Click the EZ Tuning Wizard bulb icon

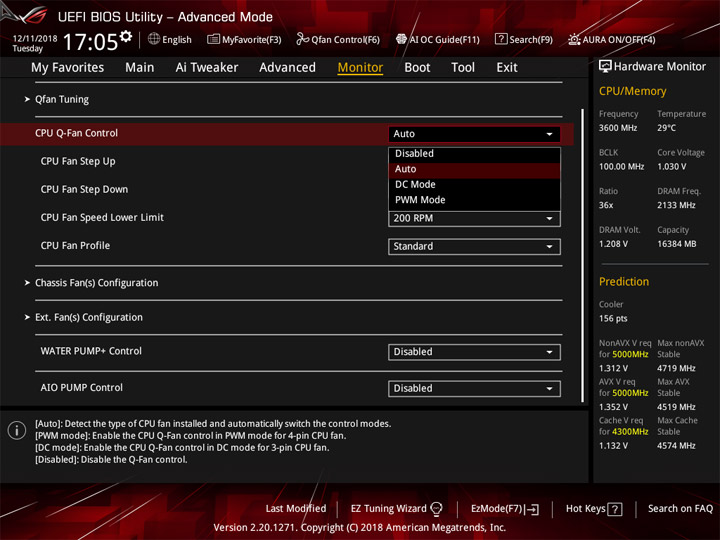click(x=437, y=509)
